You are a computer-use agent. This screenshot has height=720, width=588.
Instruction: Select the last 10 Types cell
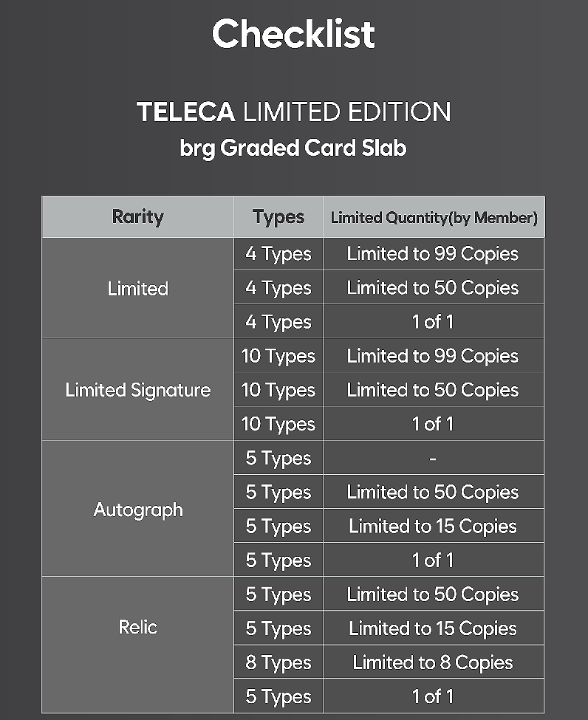278,424
